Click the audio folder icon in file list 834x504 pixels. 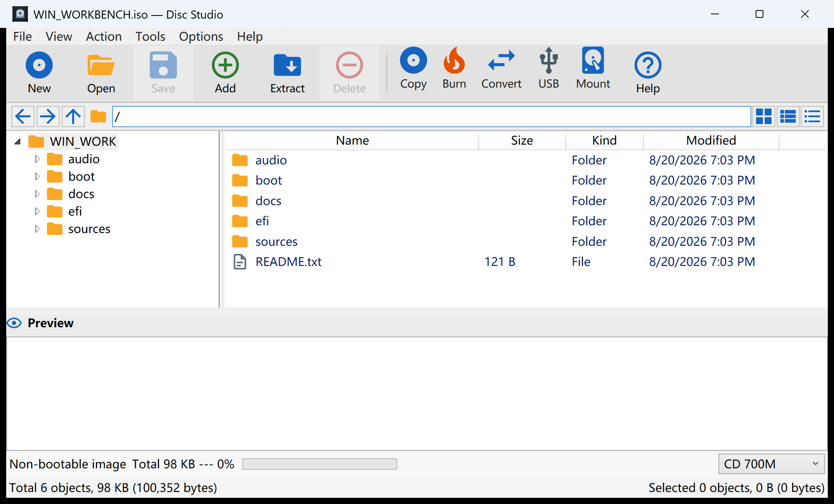coord(240,160)
